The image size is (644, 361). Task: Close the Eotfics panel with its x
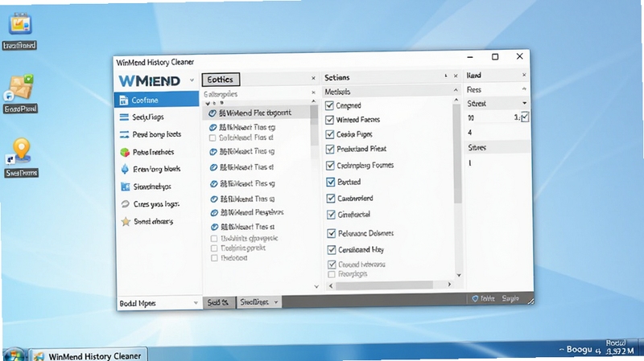[313, 78]
